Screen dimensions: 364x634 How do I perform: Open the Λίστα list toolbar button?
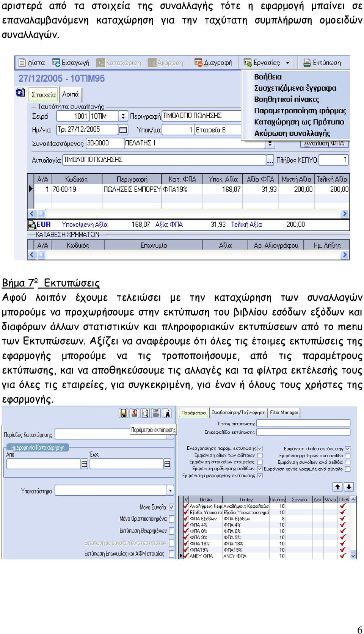pos(32,63)
